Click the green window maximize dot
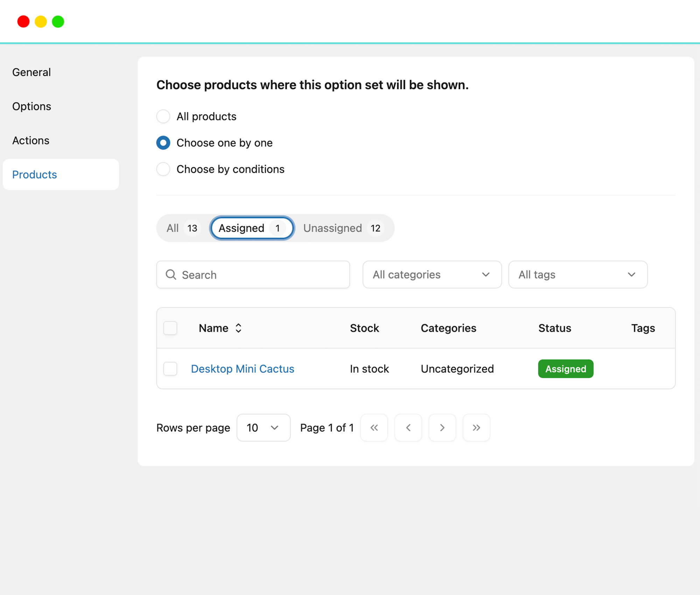 (58, 22)
